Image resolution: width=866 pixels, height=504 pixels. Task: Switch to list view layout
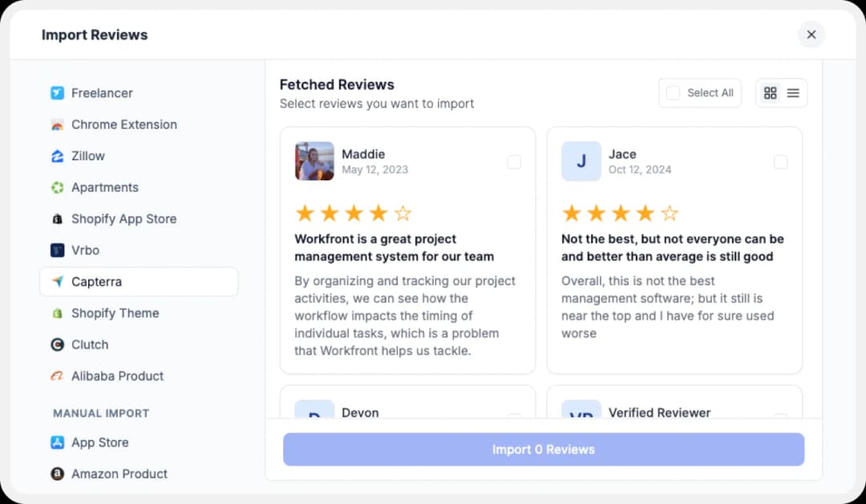(792, 92)
